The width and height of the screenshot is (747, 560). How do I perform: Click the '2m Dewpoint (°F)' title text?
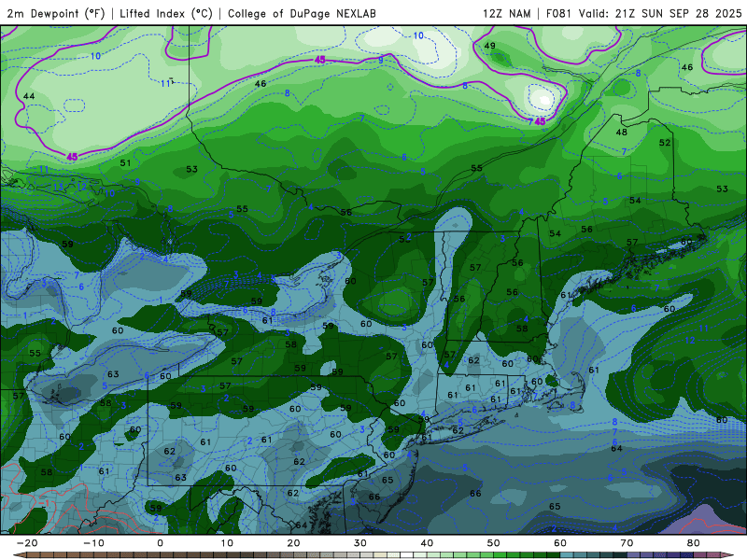[56, 13]
